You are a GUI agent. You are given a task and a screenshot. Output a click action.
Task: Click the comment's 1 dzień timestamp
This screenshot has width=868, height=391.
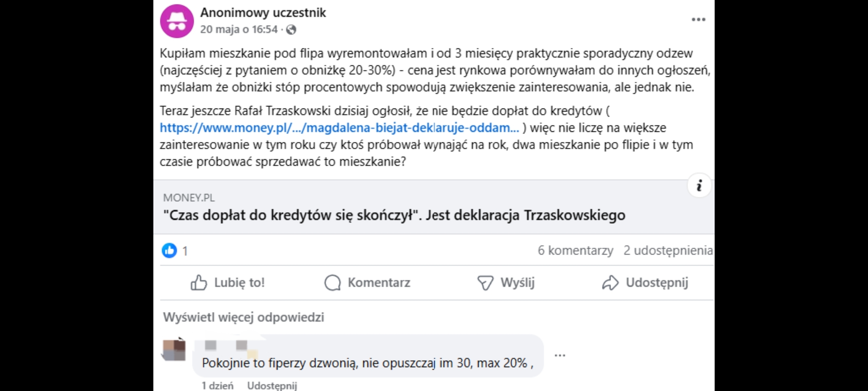point(217,386)
